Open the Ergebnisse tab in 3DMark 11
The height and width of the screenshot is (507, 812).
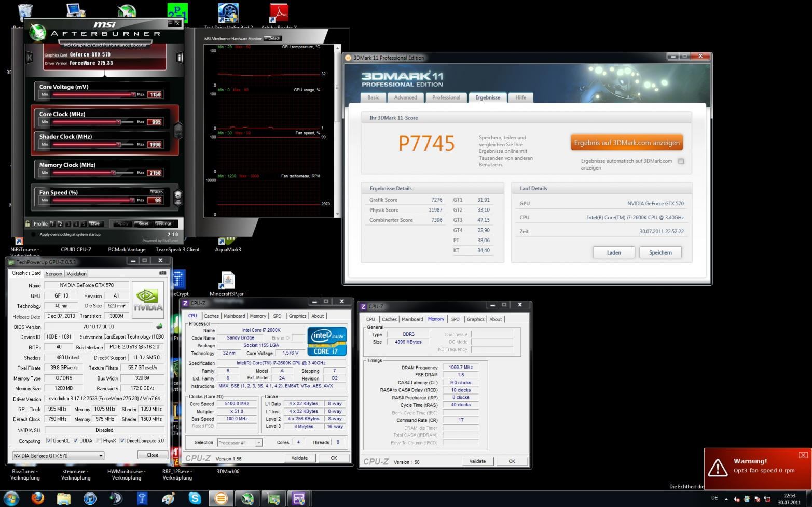[x=488, y=97]
